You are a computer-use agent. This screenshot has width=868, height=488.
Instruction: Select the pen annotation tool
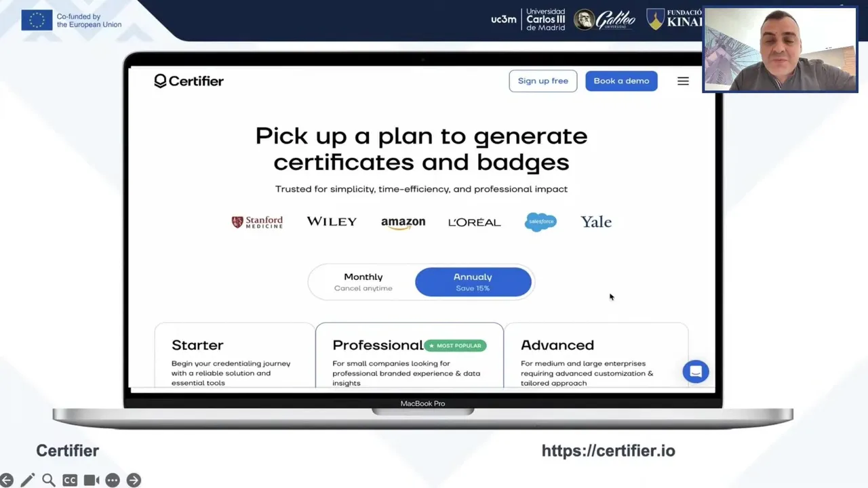(x=27, y=480)
